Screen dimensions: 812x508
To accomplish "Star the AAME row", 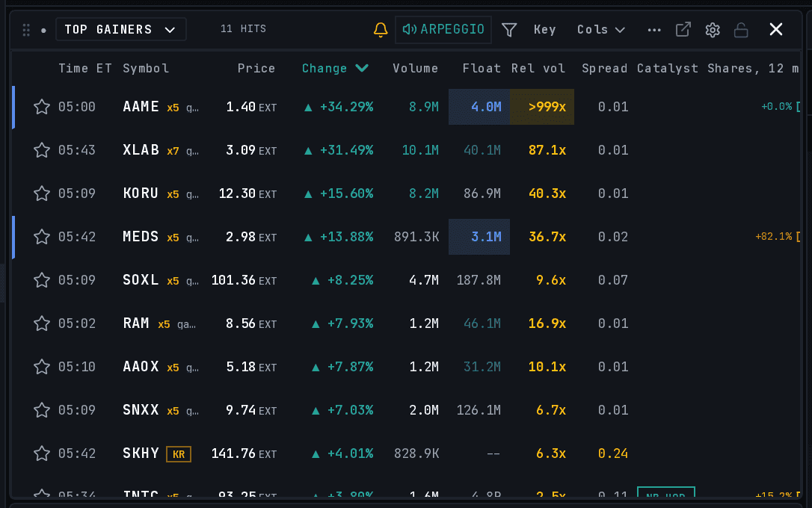I will [x=42, y=107].
